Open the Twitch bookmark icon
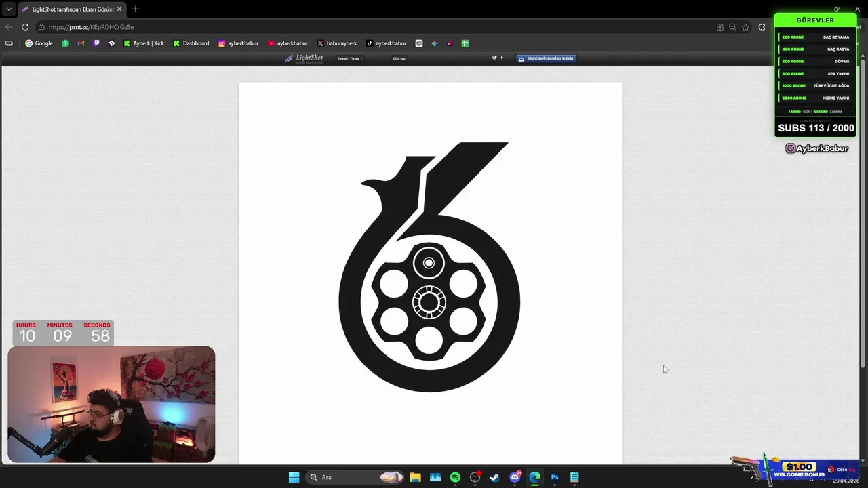 (x=96, y=43)
